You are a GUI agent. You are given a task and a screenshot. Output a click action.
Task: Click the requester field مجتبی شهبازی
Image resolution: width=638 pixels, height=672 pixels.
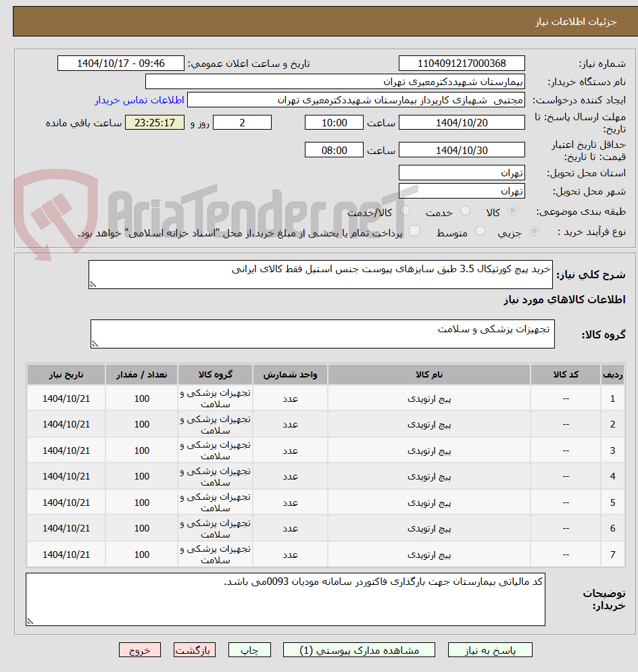[356, 100]
